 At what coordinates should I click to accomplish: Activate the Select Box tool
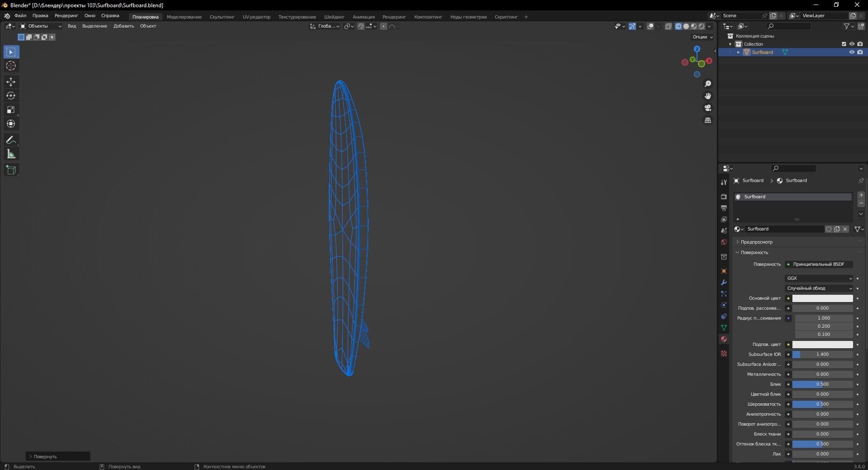(11, 52)
